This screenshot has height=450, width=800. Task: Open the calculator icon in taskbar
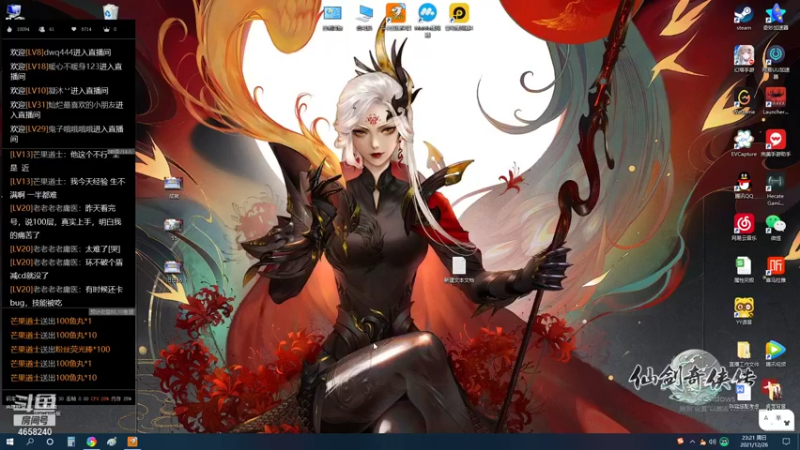click(71, 442)
